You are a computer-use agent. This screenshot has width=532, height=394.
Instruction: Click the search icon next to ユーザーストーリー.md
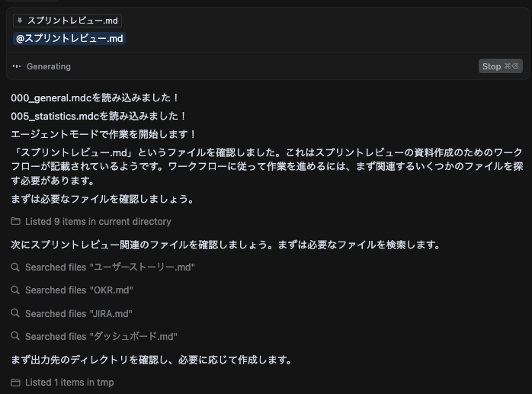pyautogui.click(x=15, y=267)
